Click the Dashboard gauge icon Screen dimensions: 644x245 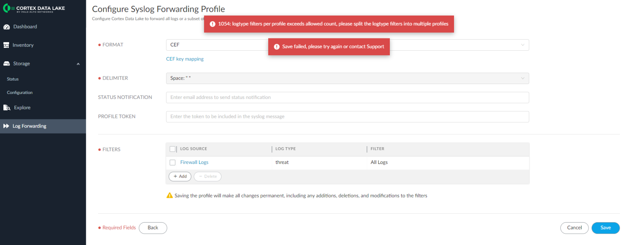click(6, 27)
